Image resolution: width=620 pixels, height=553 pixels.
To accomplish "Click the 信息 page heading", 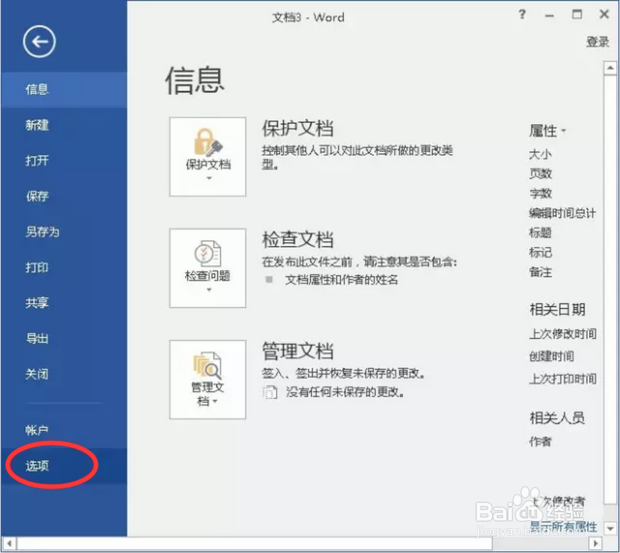I will pyautogui.click(x=195, y=80).
